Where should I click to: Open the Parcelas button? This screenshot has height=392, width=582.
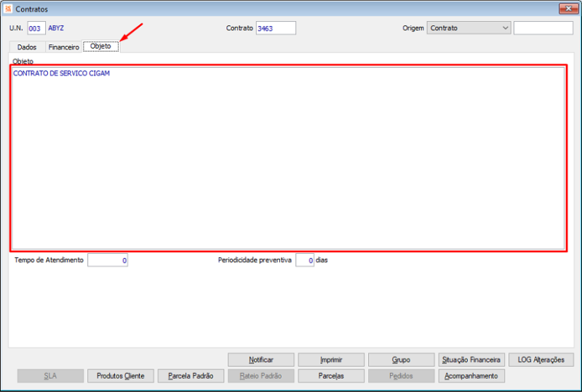[331, 376]
